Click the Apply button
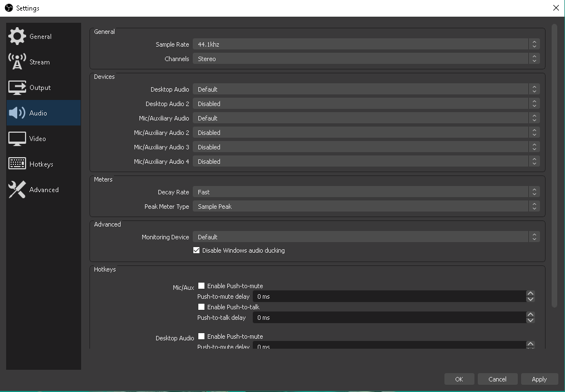This screenshot has height=392, width=565. 539,379
